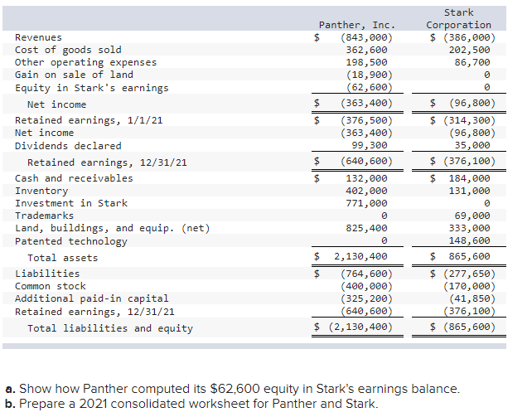Select Panther's cash and receivables 132,000

point(366,178)
